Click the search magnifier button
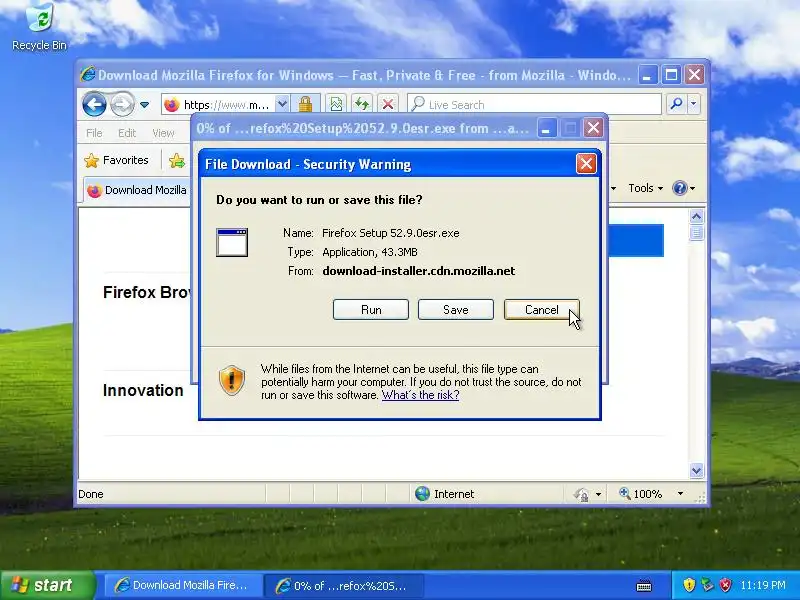The width and height of the screenshot is (800, 600). click(x=676, y=105)
